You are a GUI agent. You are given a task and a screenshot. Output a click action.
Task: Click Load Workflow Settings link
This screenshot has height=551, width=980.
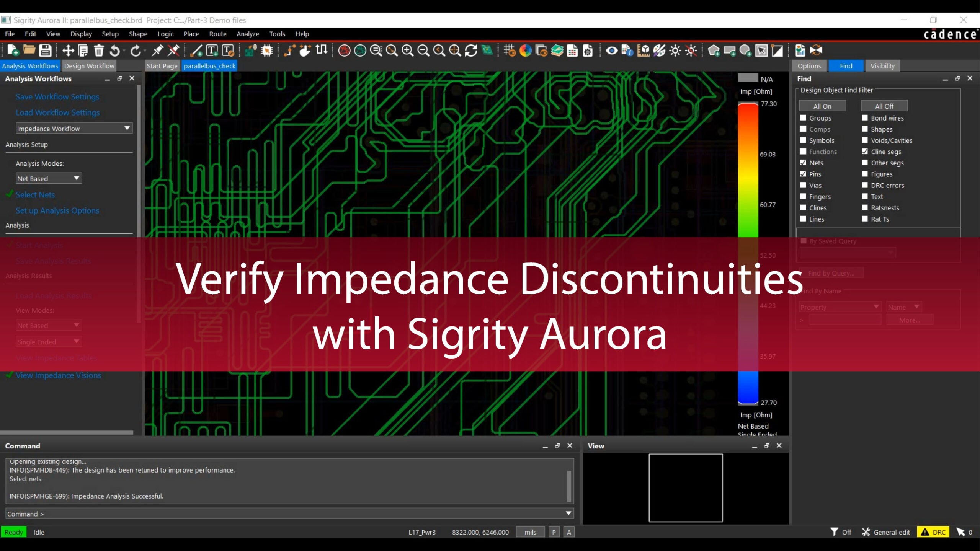(x=58, y=112)
